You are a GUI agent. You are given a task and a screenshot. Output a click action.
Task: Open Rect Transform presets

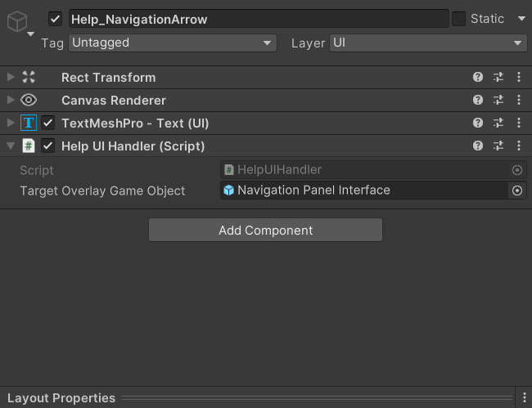pyautogui.click(x=498, y=77)
